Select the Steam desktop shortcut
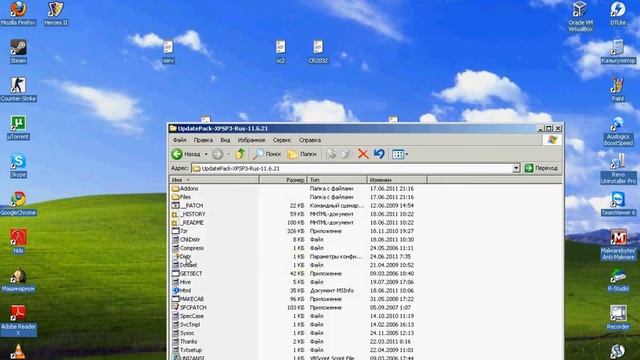The width and height of the screenshot is (640, 360). click(18, 51)
